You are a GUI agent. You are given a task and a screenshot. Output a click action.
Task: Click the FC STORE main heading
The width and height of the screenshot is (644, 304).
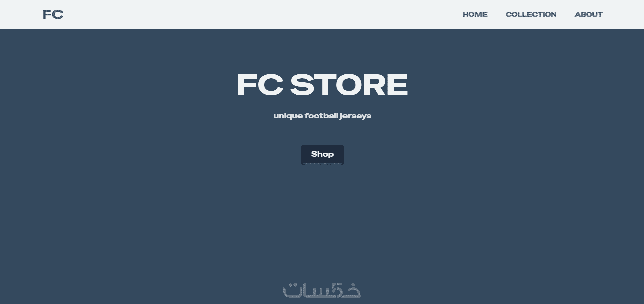coord(322,85)
